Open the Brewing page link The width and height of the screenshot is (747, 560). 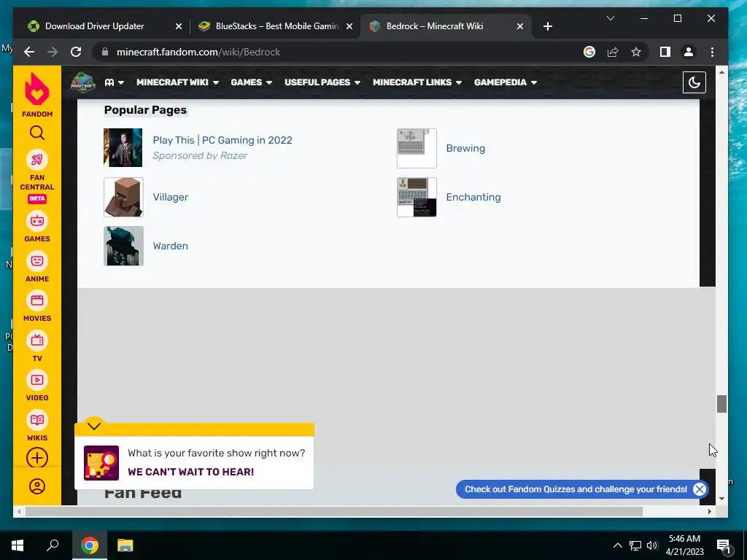tap(465, 148)
